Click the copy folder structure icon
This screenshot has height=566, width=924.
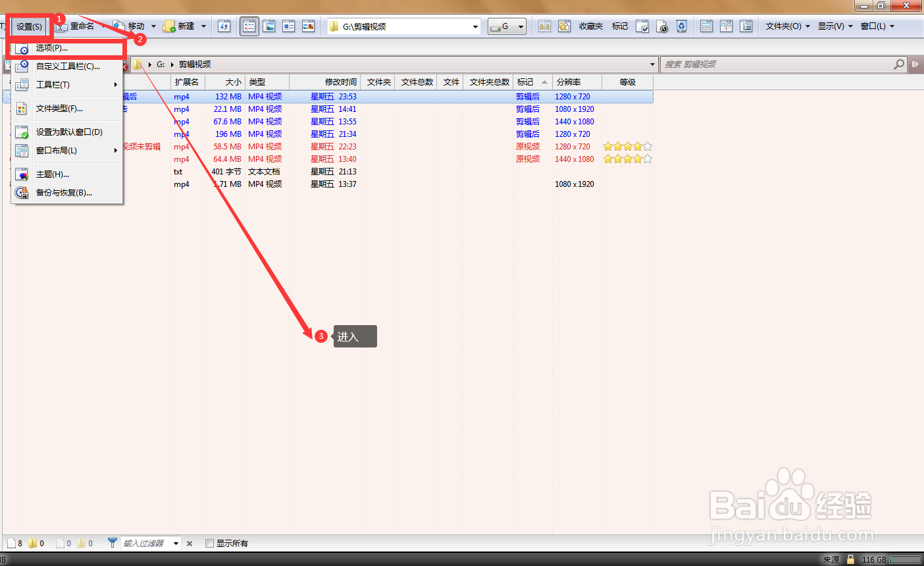click(564, 26)
